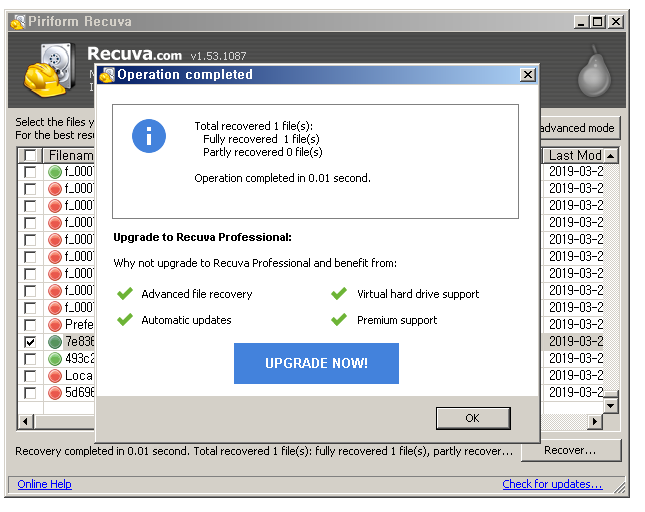Close the Operation completed dialog
645x512 pixels.
click(x=528, y=75)
